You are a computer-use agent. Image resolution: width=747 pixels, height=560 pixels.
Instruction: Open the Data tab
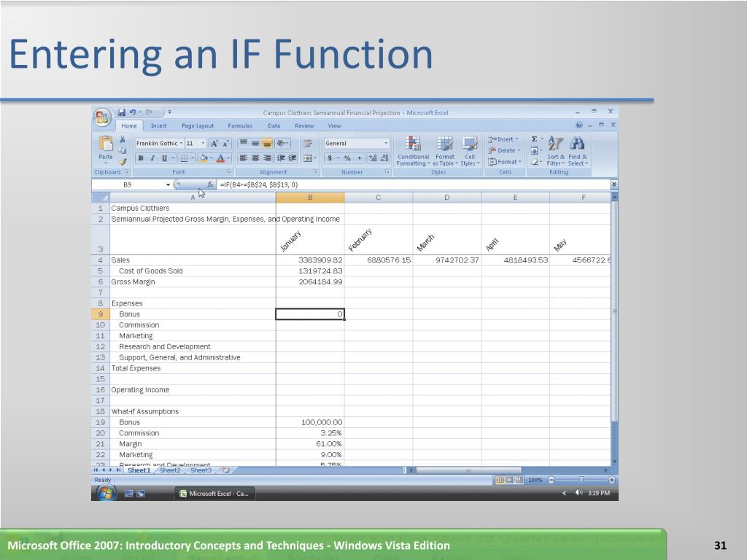[x=274, y=125]
